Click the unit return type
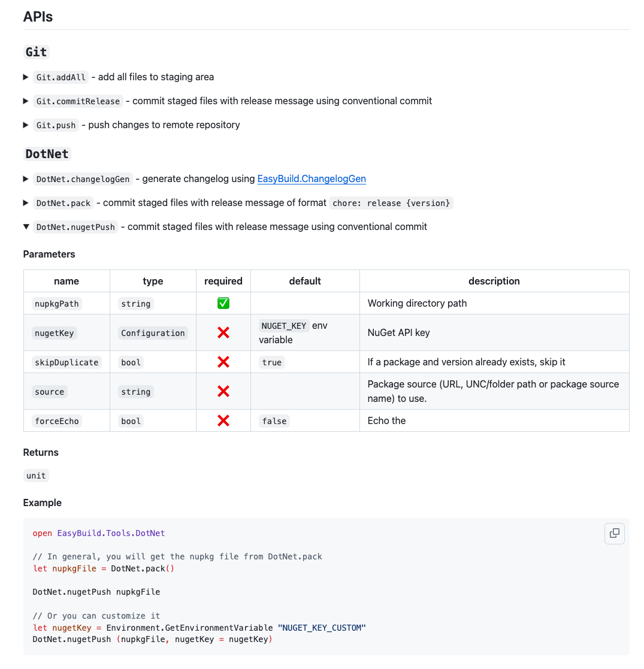 pos(36,476)
